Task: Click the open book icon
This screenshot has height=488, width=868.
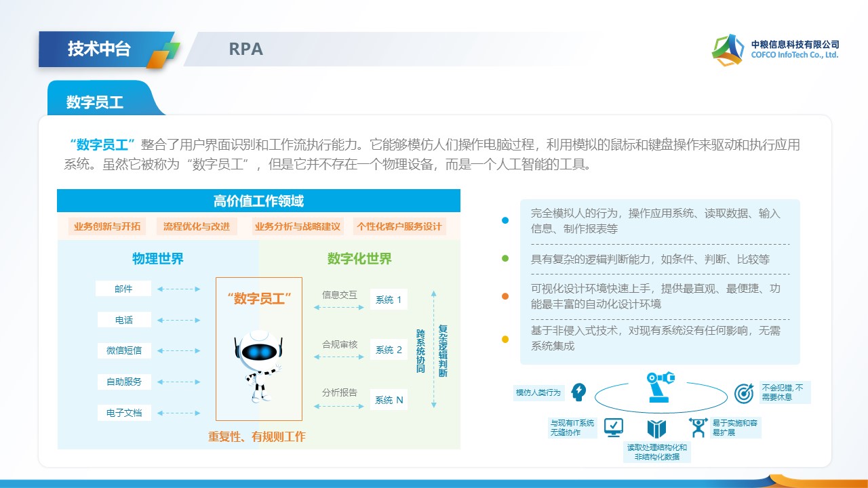Action: (656, 428)
